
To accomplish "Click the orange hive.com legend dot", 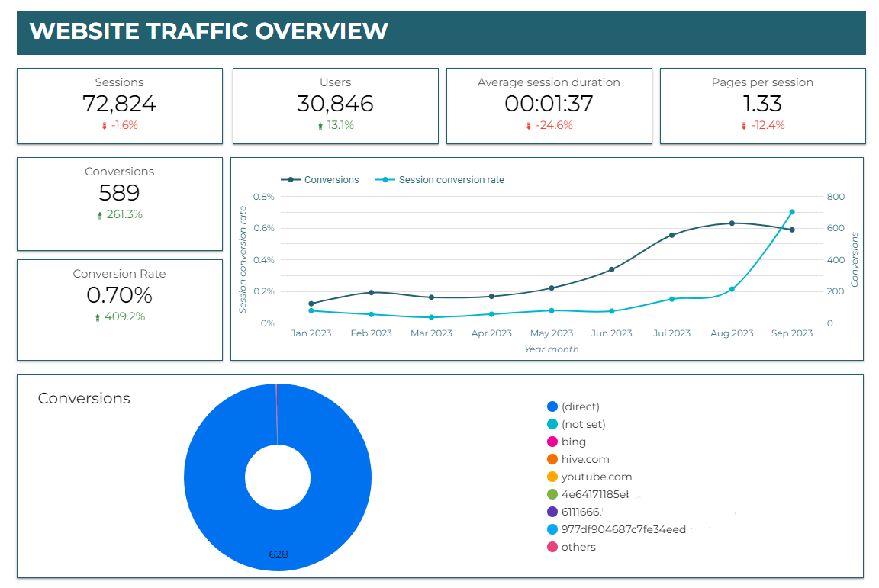I will point(551,459).
